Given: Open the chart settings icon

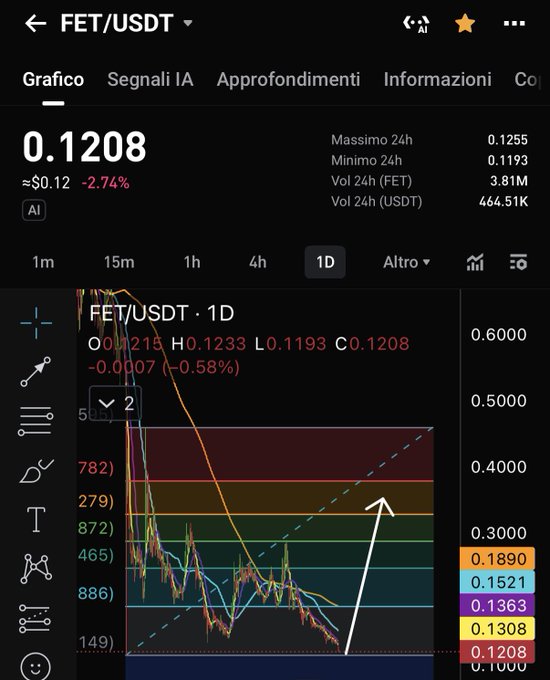Looking at the screenshot, I should [x=518, y=262].
